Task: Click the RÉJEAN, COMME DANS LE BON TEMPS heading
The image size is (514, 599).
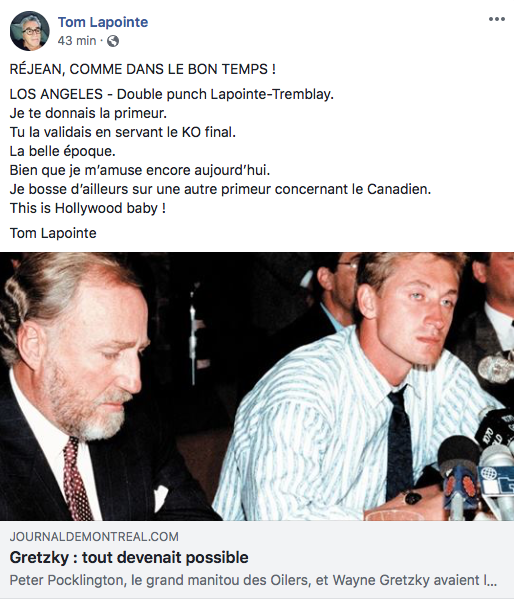Action: (x=143, y=69)
